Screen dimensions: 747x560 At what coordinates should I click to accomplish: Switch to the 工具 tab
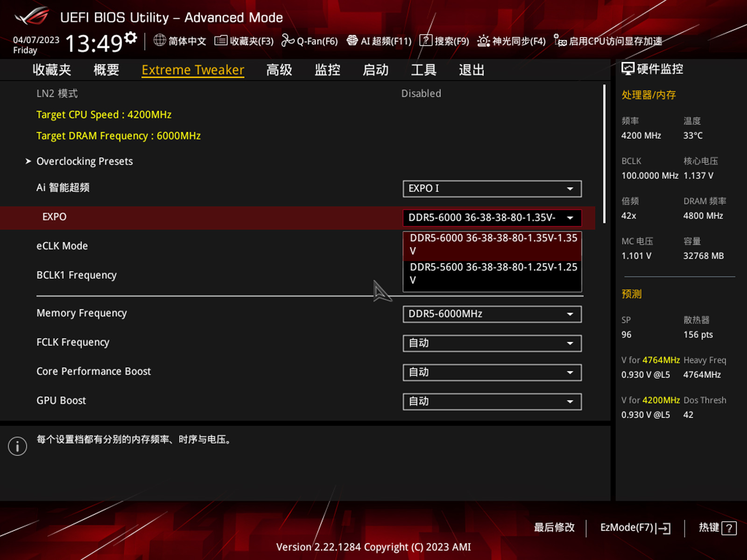point(424,70)
